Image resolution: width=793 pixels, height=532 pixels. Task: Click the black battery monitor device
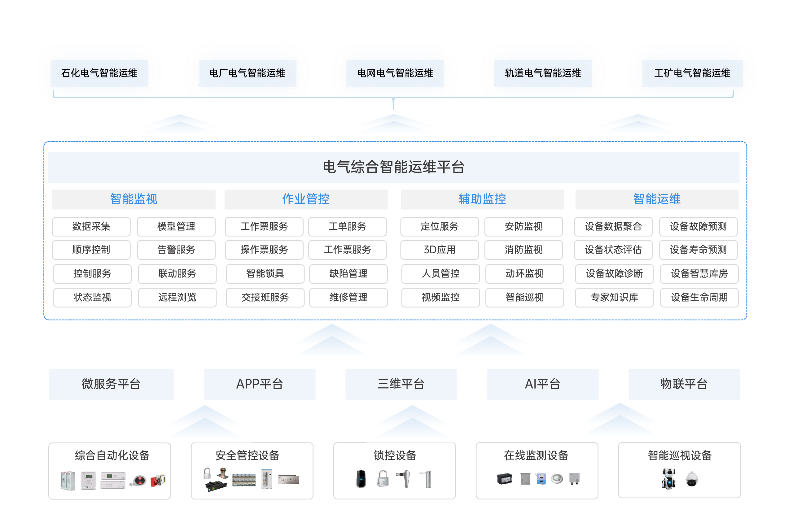(x=505, y=478)
